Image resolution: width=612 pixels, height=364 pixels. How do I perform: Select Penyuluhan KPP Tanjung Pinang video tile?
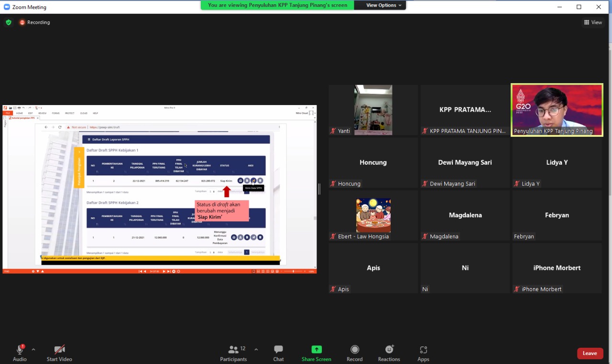click(x=557, y=110)
